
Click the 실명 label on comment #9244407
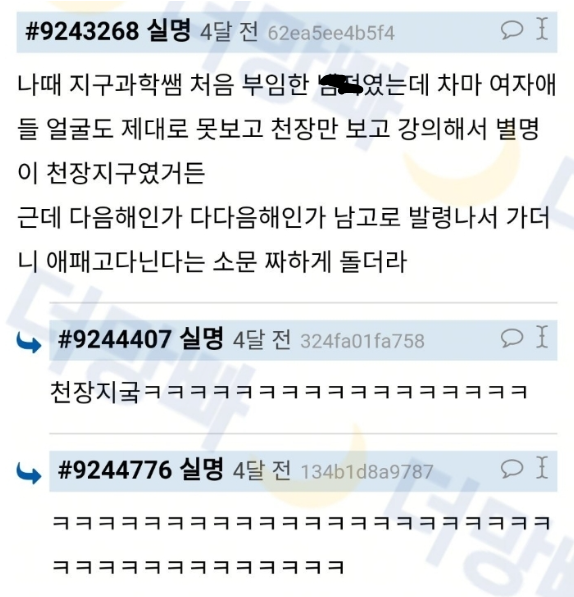coord(201,338)
